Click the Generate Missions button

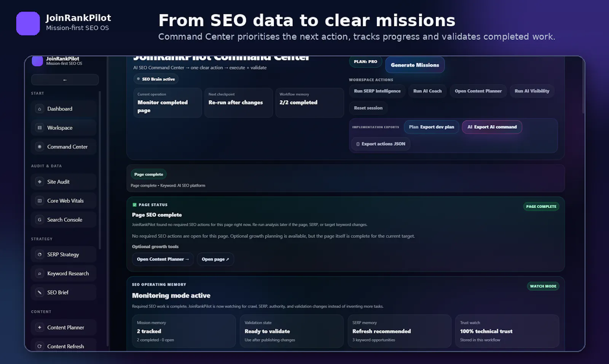[x=415, y=65]
